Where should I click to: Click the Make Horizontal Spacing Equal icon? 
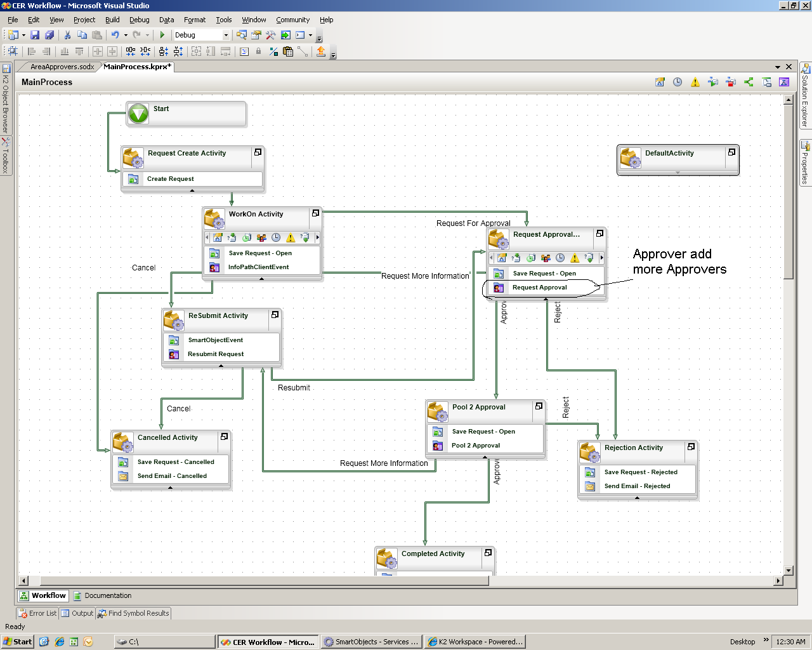(x=130, y=51)
